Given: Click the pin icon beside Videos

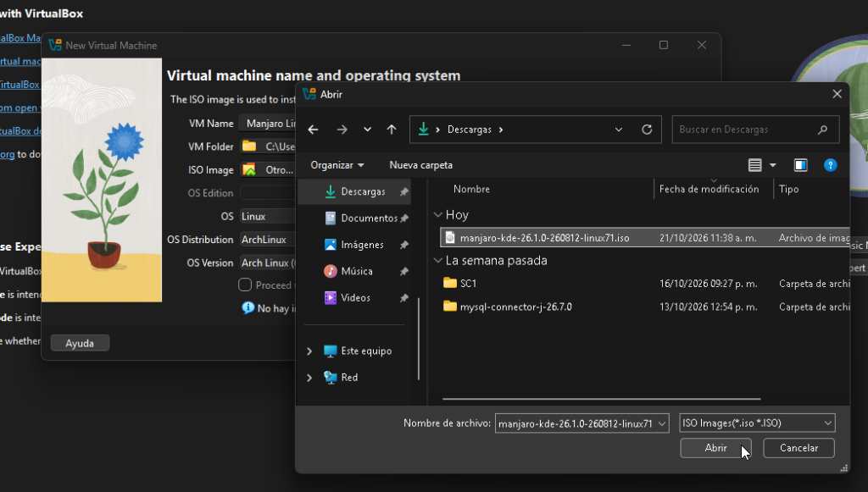Looking at the screenshot, I should click(404, 298).
